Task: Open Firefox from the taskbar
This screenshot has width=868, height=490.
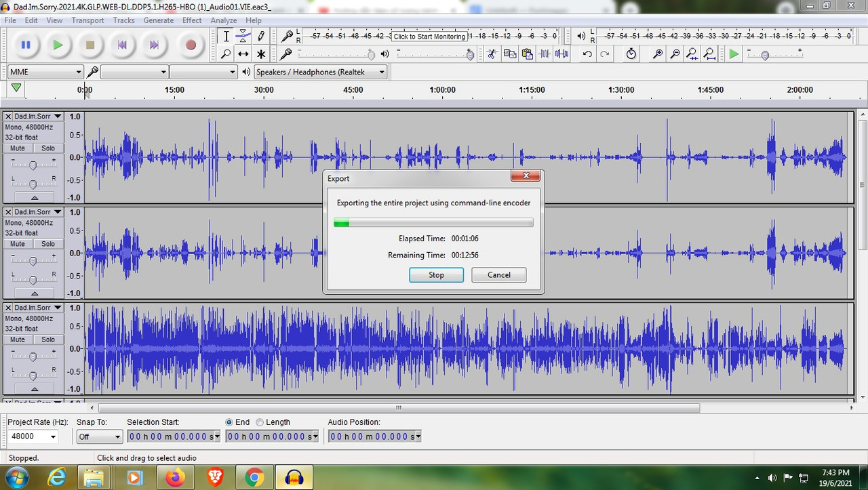Action: point(175,477)
